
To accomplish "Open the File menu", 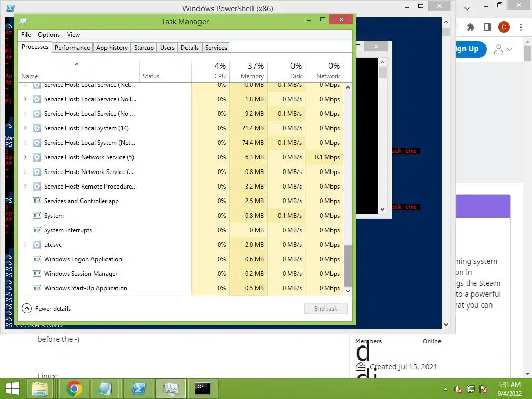I will click(26, 35).
